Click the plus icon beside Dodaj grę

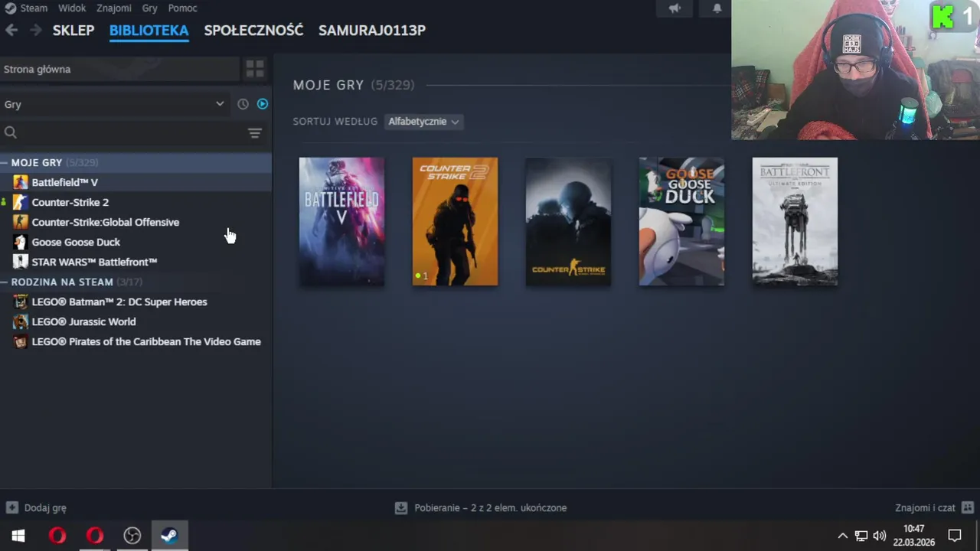pyautogui.click(x=11, y=507)
